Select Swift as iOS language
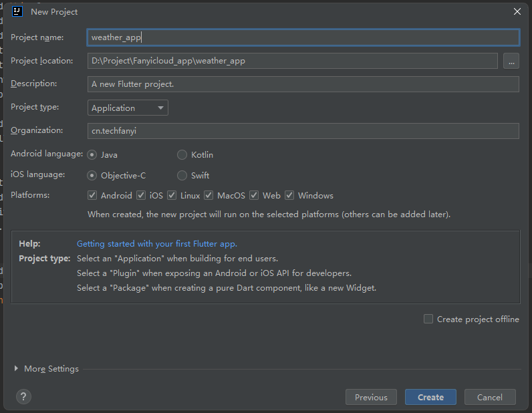The image size is (532, 413). point(182,176)
